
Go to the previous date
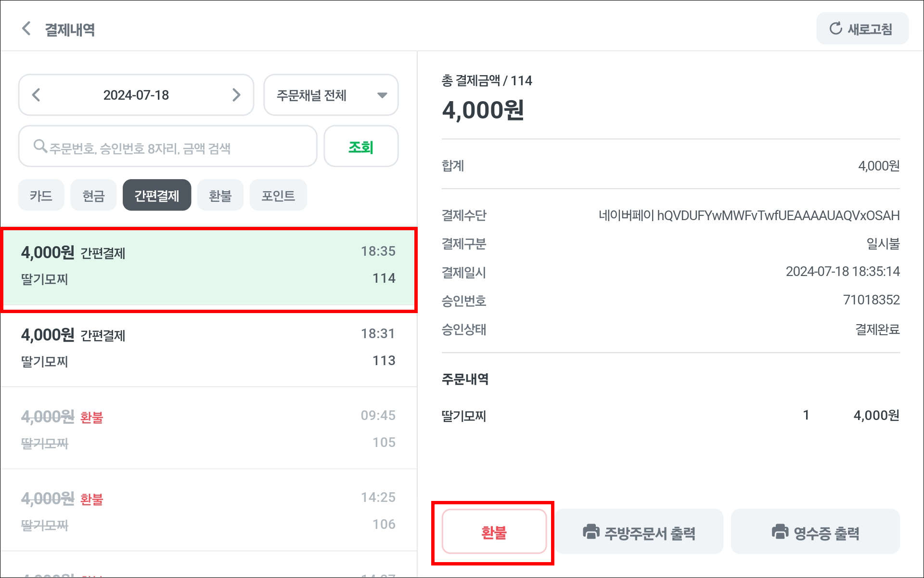[x=36, y=95]
